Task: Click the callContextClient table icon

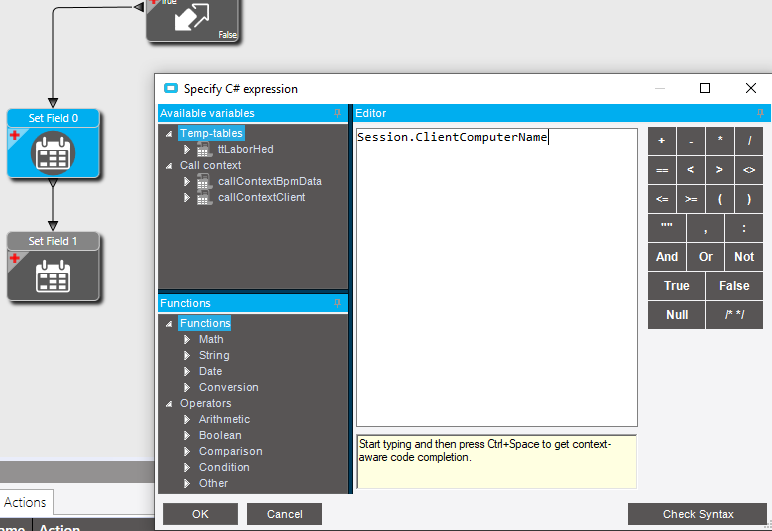Action: (x=204, y=197)
